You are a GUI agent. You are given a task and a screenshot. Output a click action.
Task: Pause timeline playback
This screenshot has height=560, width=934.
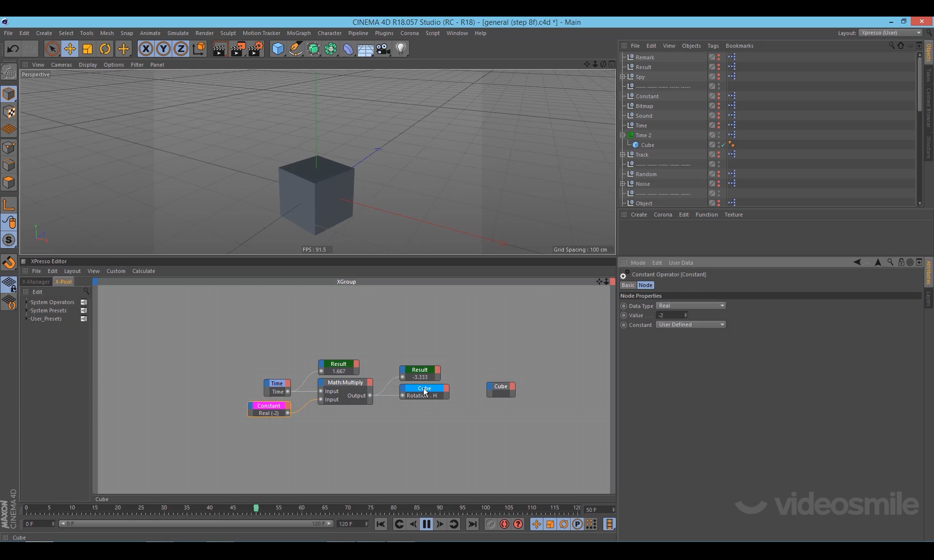[427, 524]
